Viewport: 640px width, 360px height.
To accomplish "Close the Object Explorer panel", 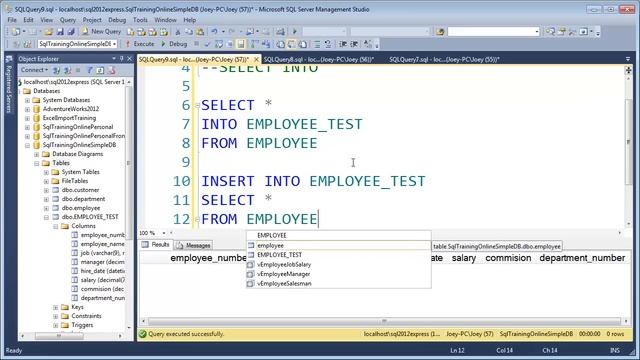I will [x=129, y=59].
